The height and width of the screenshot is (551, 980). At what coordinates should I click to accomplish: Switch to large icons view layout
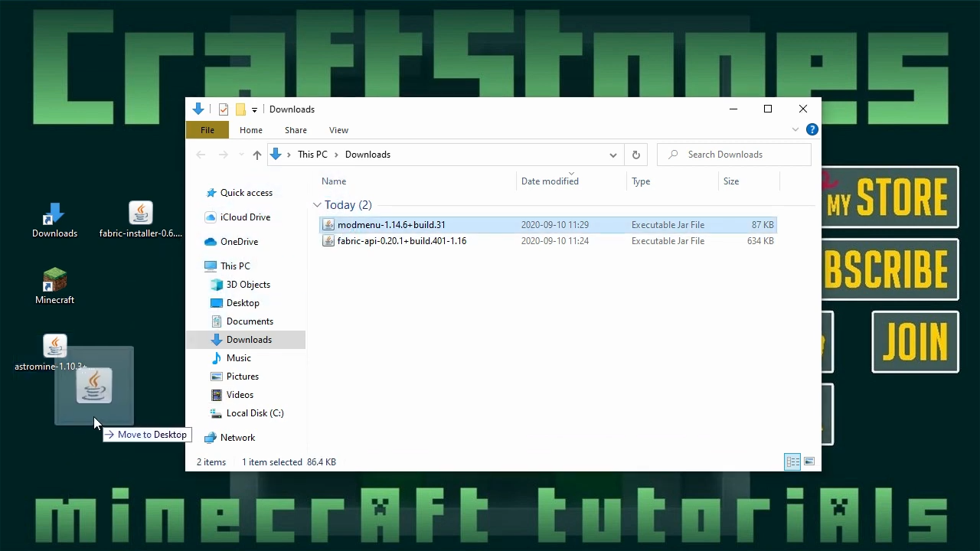coord(809,461)
